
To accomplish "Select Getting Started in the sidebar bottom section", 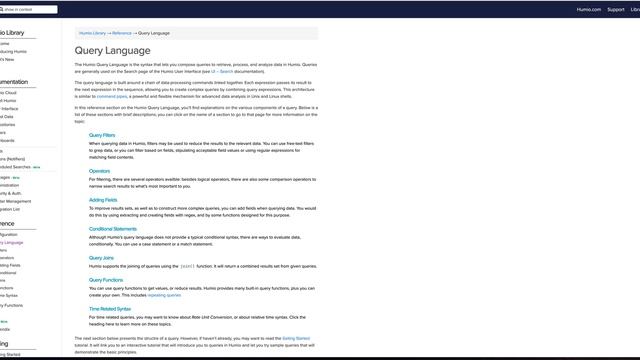I will [x=10, y=354].
